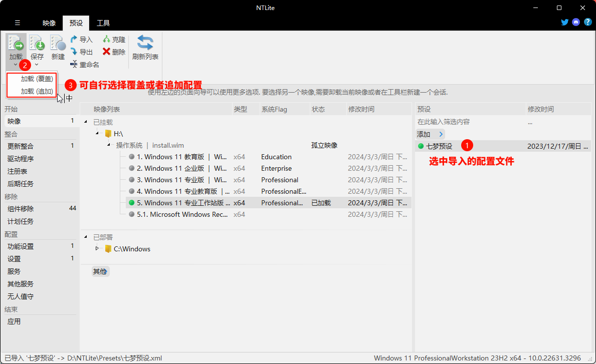596x364 pixels.
Task: Click the 添加 dropdown button
Action: click(430, 134)
